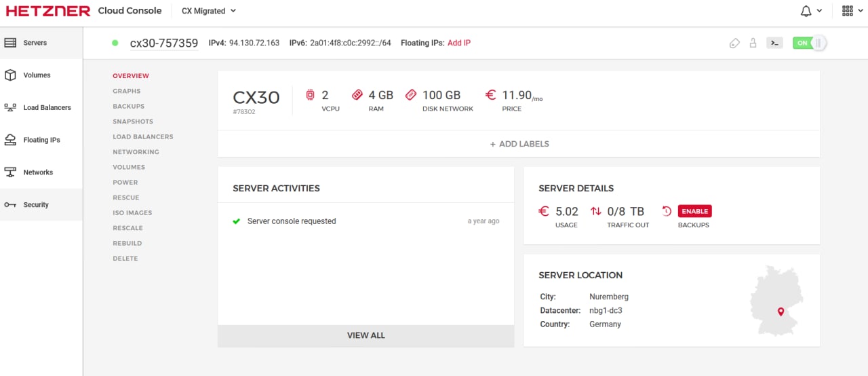Click the 'a year ago' timestamp
The width and height of the screenshot is (868, 376).
click(484, 221)
